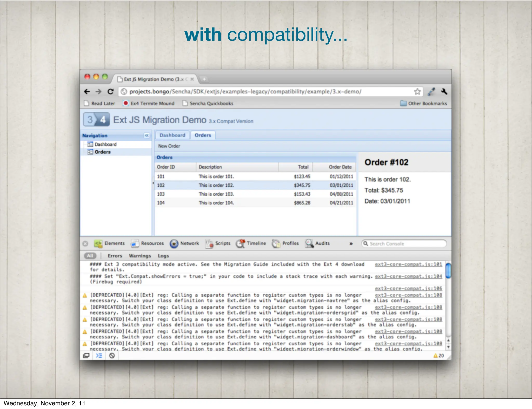
Task: Switch to the Orders tab
Action: (x=203, y=135)
